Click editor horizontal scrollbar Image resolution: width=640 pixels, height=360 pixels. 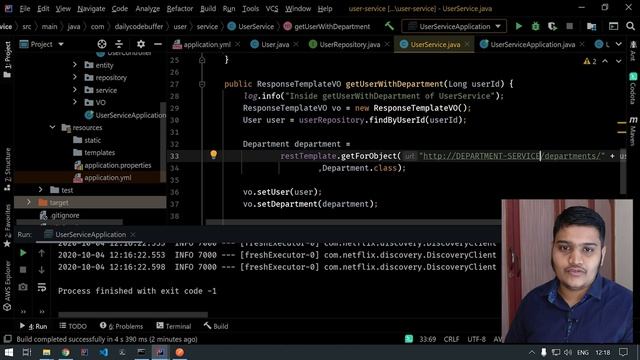353,222
